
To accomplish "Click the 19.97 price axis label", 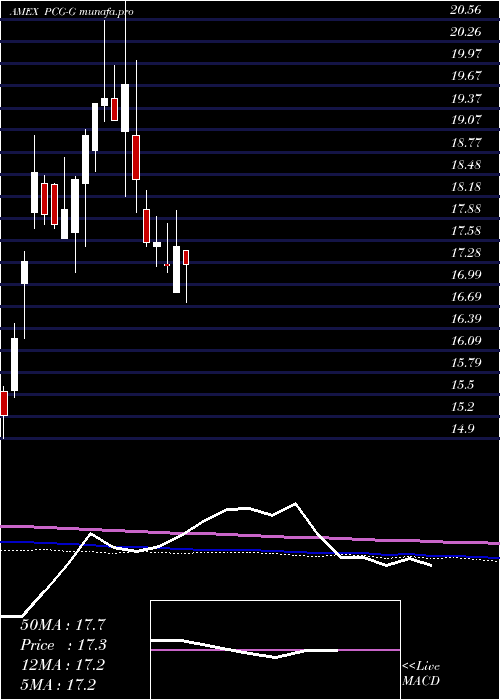I will click(466, 54).
